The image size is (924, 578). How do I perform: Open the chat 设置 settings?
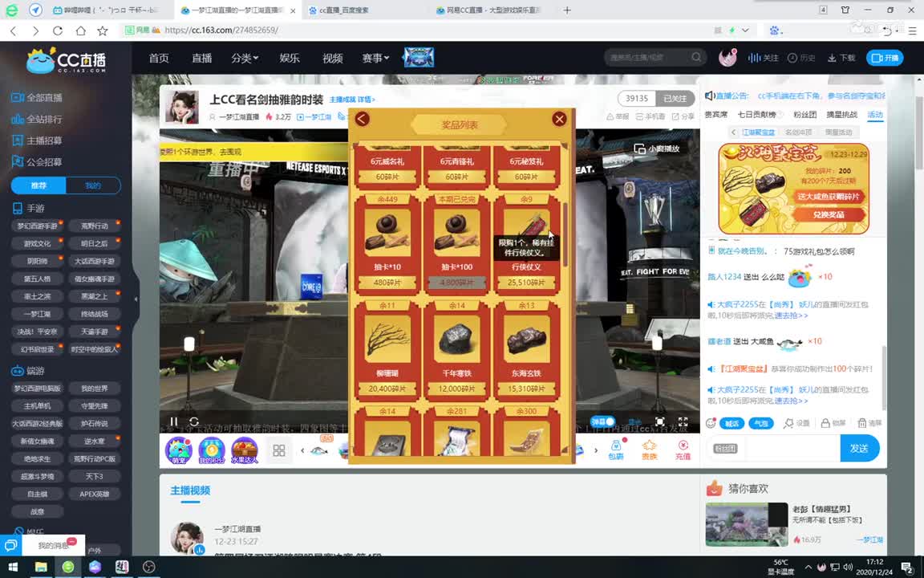point(796,423)
